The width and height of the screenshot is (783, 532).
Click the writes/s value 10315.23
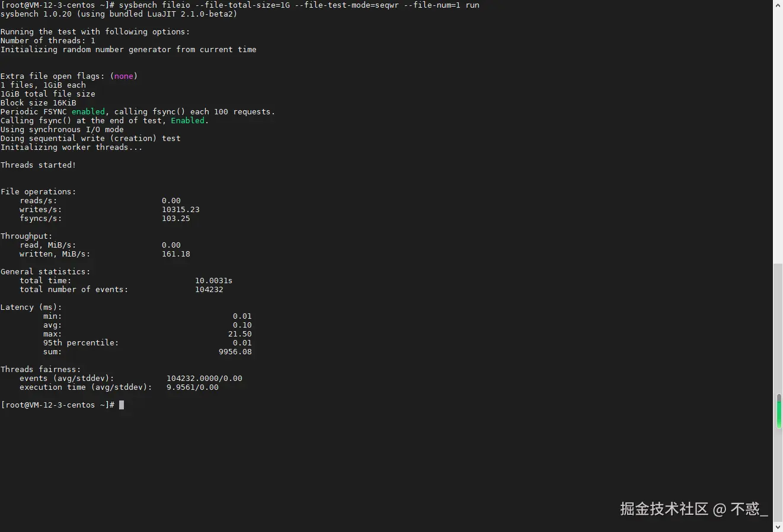(x=181, y=209)
